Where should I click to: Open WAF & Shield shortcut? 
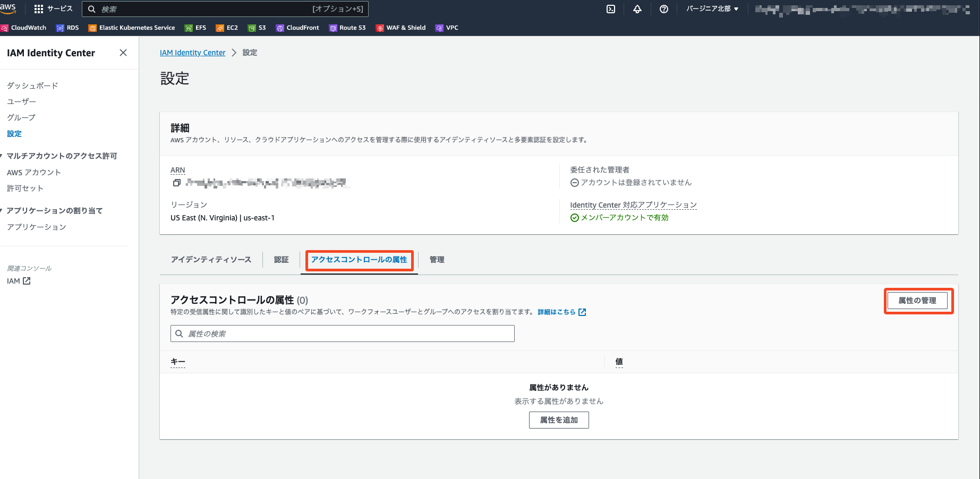click(x=401, y=28)
